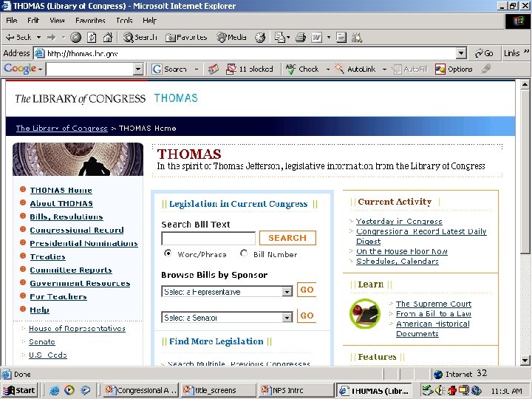Open the Tools menu
The width and height of the screenshot is (532, 399).
point(124,21)
